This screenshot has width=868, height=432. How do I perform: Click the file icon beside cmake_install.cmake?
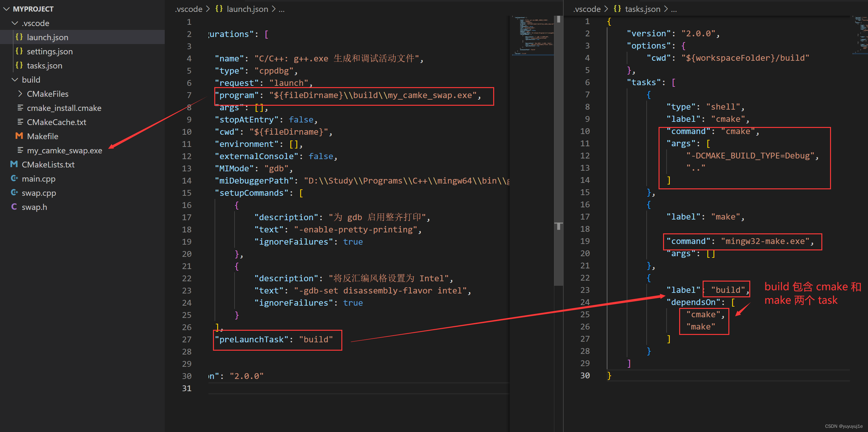coord(20,108)
